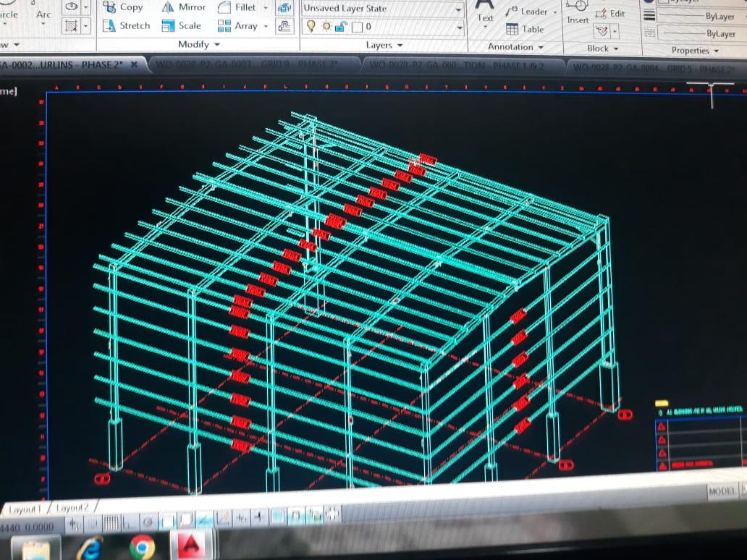Viewport: 747px width, 560px height.
Task: Click the icon right of Fillet dropdown
Action: 284,8
